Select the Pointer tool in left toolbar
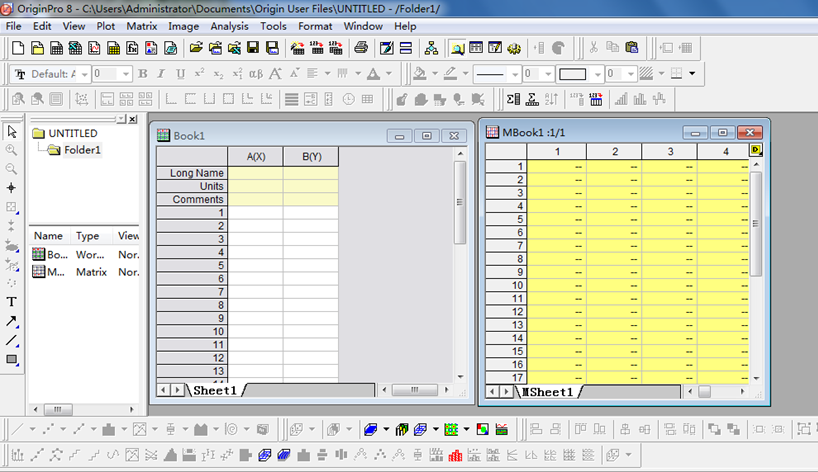The height and width of the screenshot is (472, 818). coord(12,132)
